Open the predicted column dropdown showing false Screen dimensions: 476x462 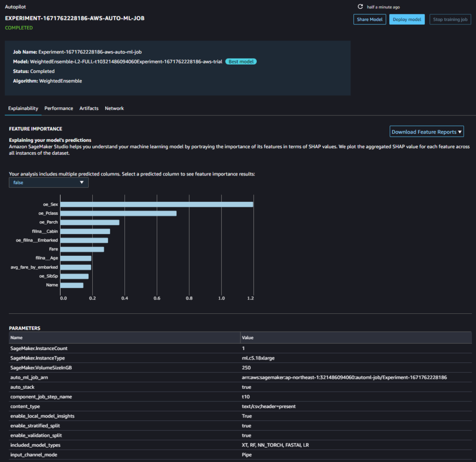click(x=48, y=182)
